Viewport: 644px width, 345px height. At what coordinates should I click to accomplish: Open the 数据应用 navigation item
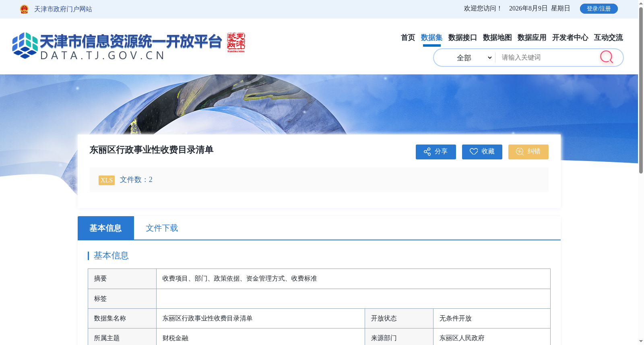(x=532, y=37)
